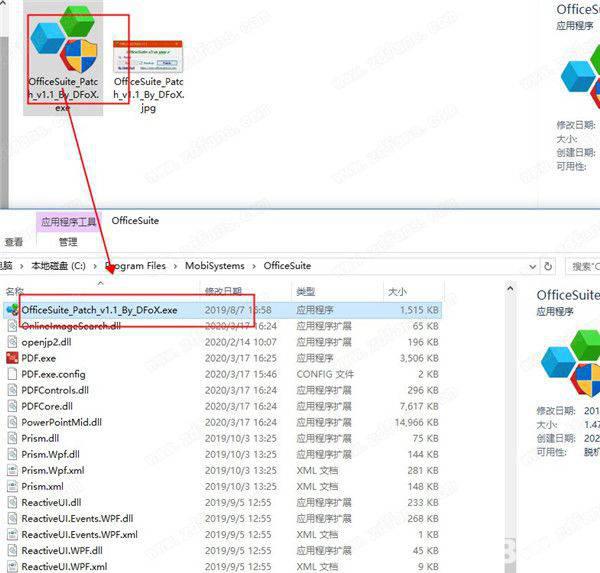Click the file list scrollbar up arrow
600x573 pixels.
[x=510, y=289]
